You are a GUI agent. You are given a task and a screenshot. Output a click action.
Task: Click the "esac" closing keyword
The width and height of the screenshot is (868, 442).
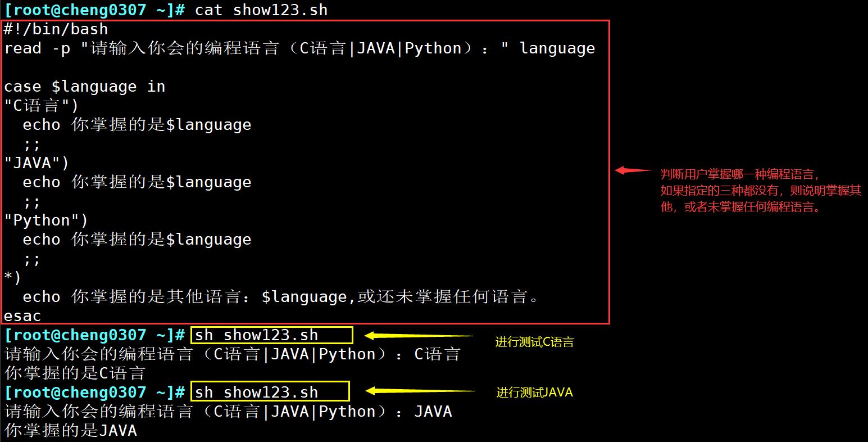point(23,316)
